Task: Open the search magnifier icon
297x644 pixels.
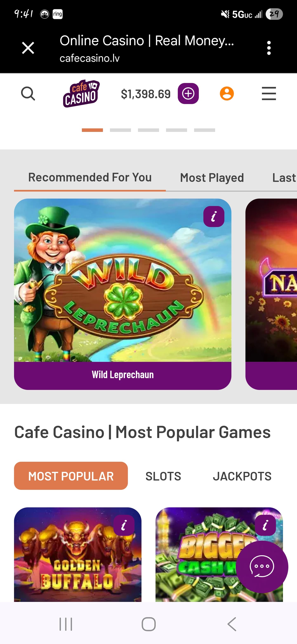Action: point(28,94)
